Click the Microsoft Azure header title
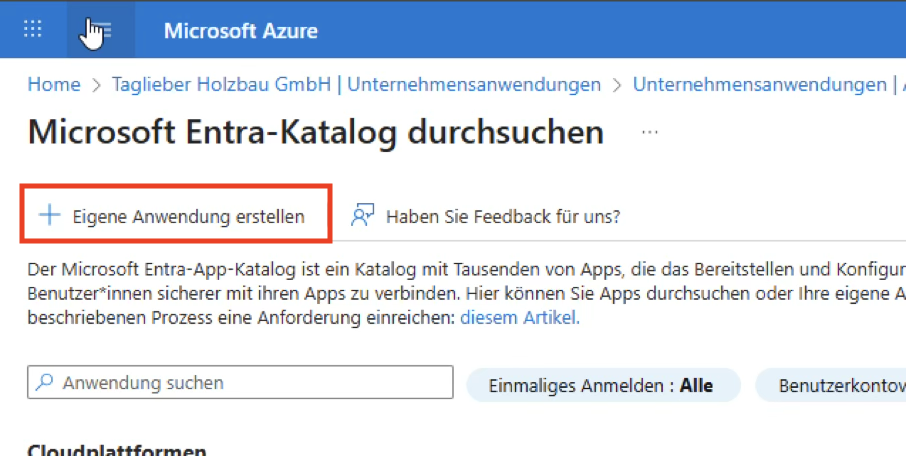906x456 pixels. pyautogui.click(x=240, y=30)
